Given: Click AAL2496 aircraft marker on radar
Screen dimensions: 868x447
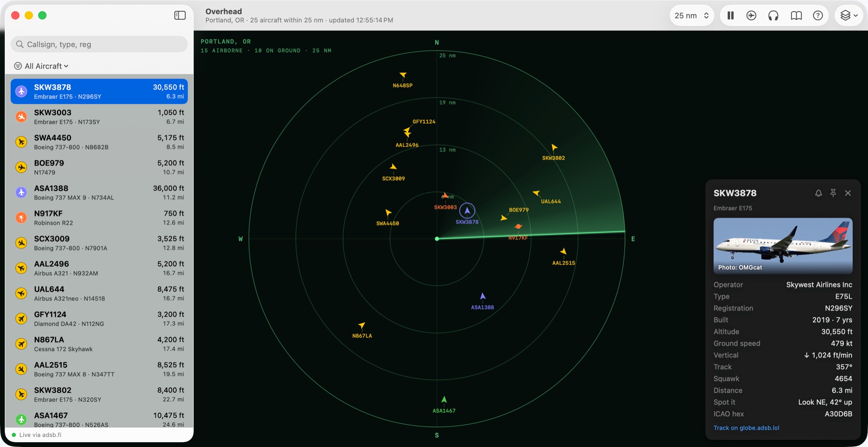Looking at the screenshot, I should [407, 134].
